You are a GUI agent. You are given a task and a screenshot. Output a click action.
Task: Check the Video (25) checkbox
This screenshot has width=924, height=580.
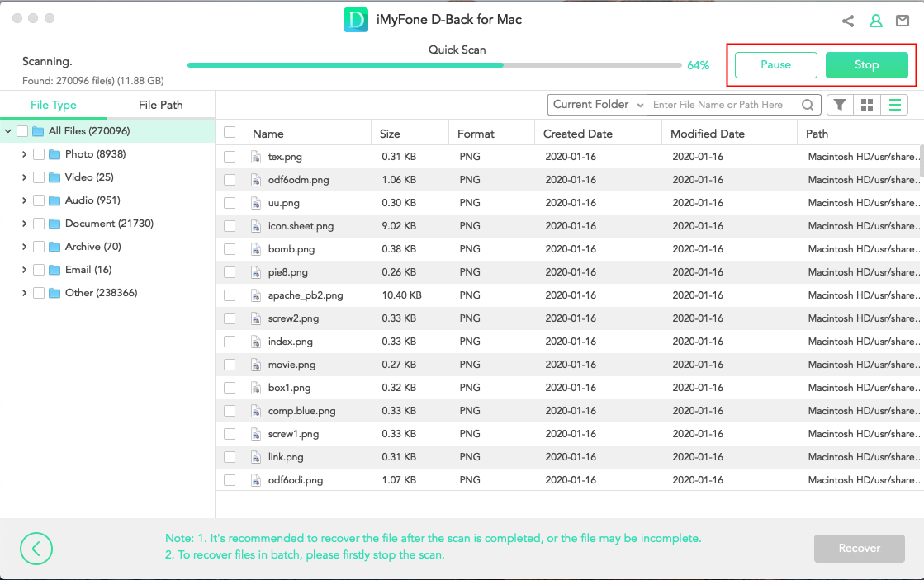coord(39,177)
